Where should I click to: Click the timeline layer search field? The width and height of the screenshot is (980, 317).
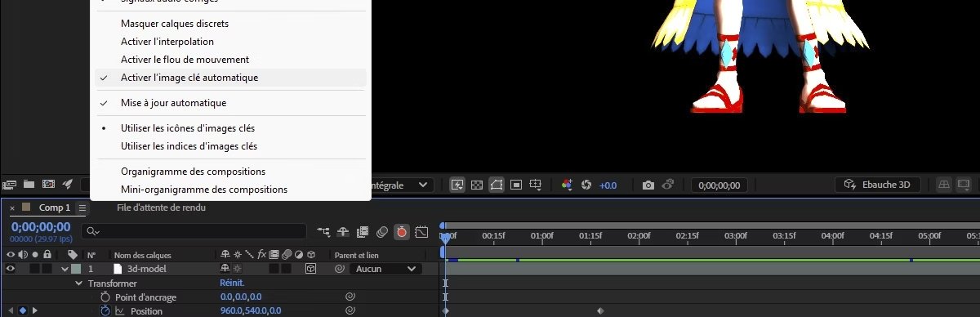(x=194, y=231)
